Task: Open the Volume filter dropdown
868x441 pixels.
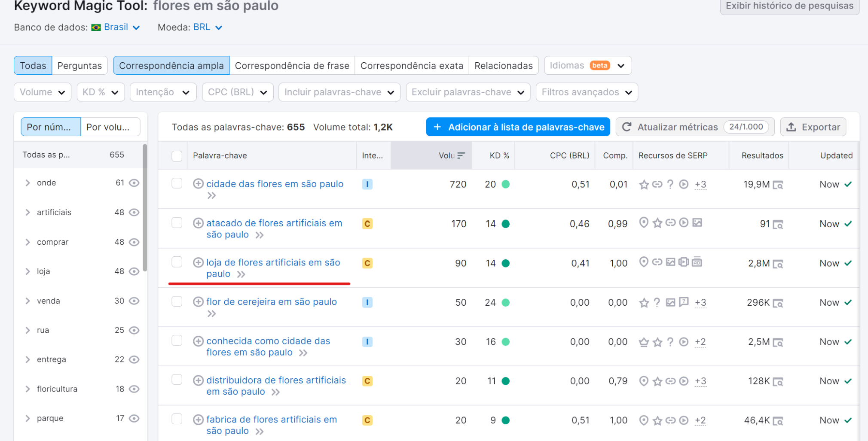Action: pyautogui.click(x=43, y=92)
